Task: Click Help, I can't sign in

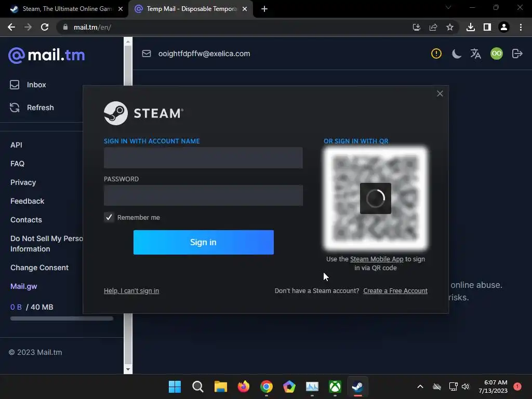Action: click(x=131, y=291)
